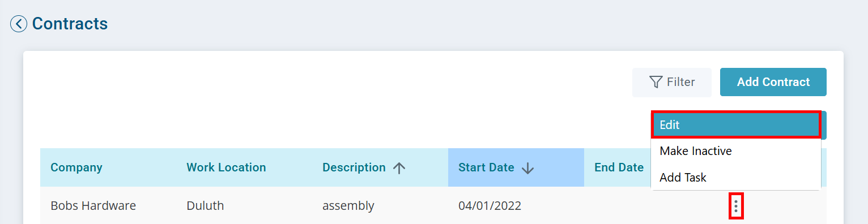Choose Edit from the context menu
The height and width of the screenshot is (224, 868).
[736, 125]
